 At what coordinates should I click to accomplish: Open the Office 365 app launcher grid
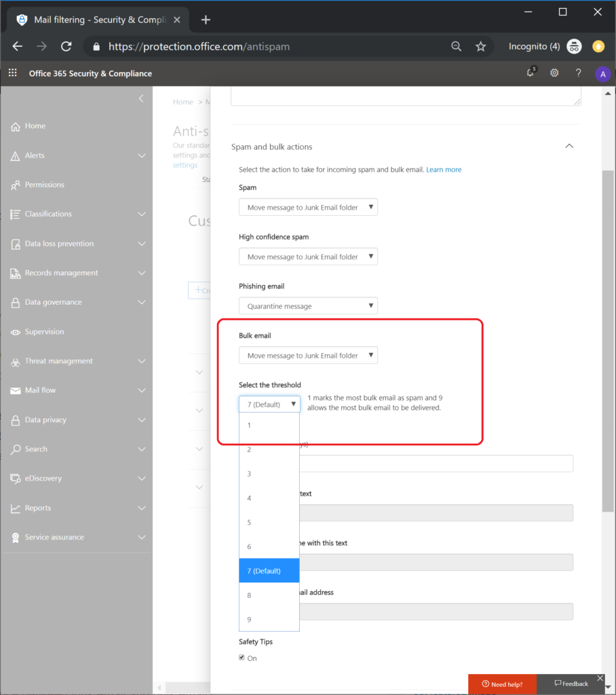coord(13,73)
